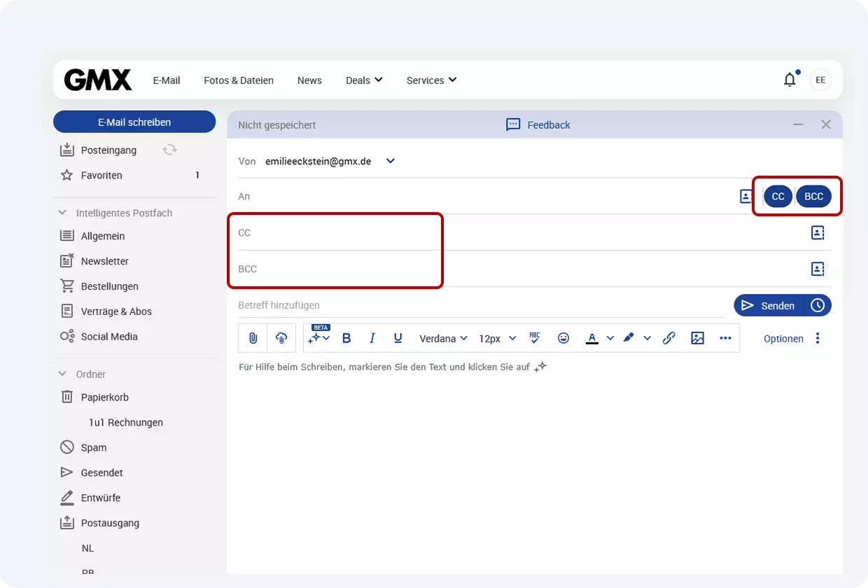
Task: Open the text color picker
Action: click(x=591, y=338)
